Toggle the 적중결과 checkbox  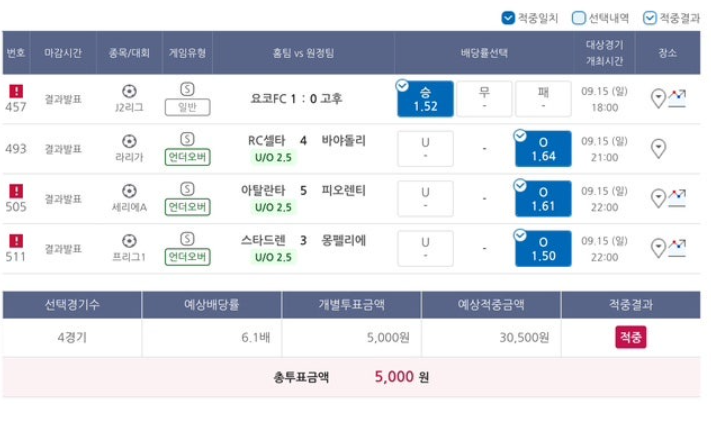tap(649, 18)
